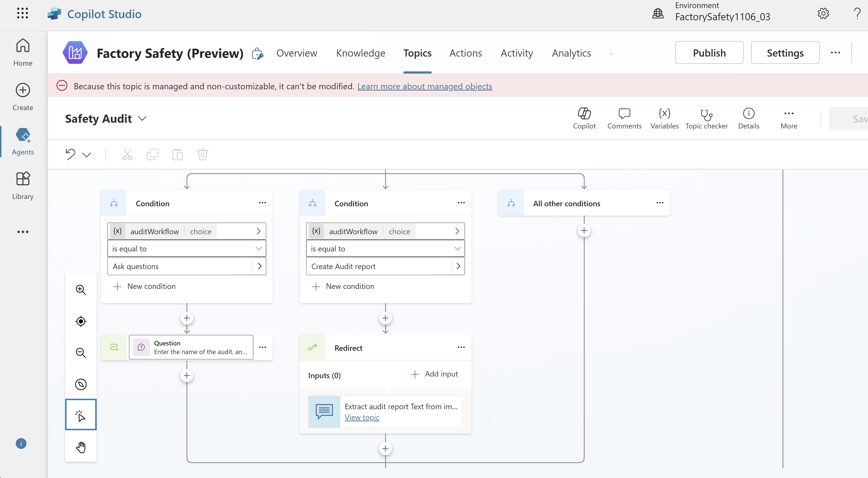The width and height of the screenshot is (868, 478).
Task: Add node below the Redirect node
Action: pyautogui.click(x=385, y=449)
